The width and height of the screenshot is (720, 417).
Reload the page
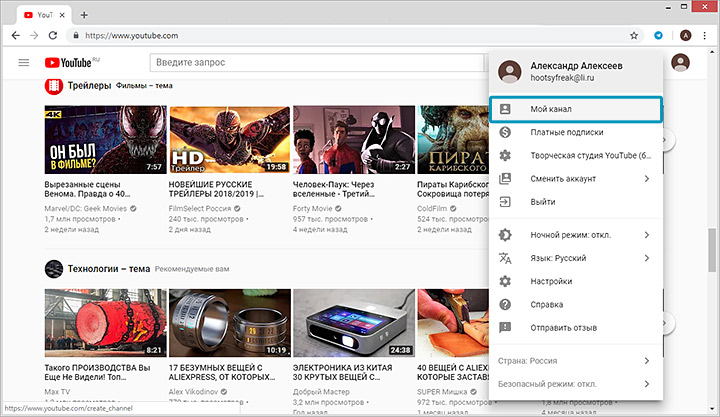[53, 35]
